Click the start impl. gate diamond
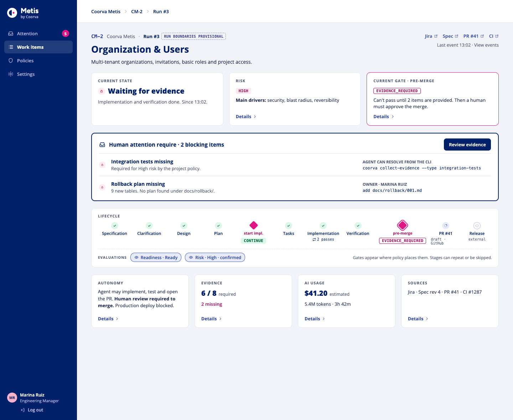The height and width of the screenshot is (420, 513). click(x=254, y=225)
